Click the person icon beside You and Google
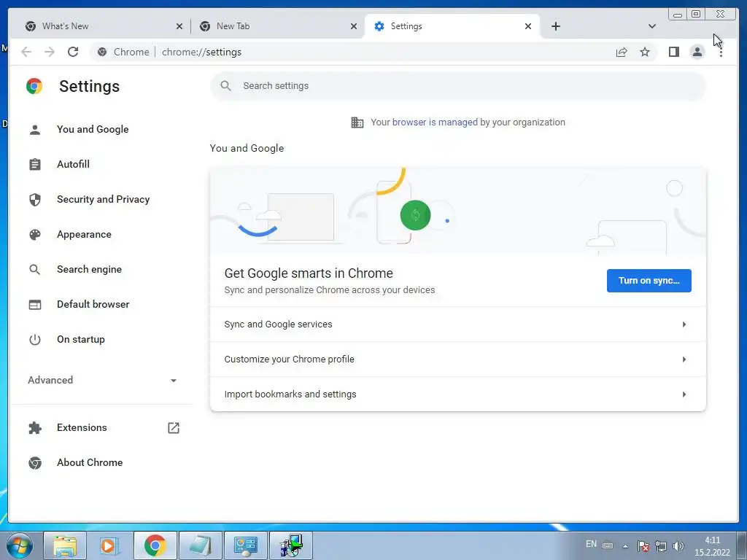The width and height of the screenshot is (747, 560). tap(35, 130)
